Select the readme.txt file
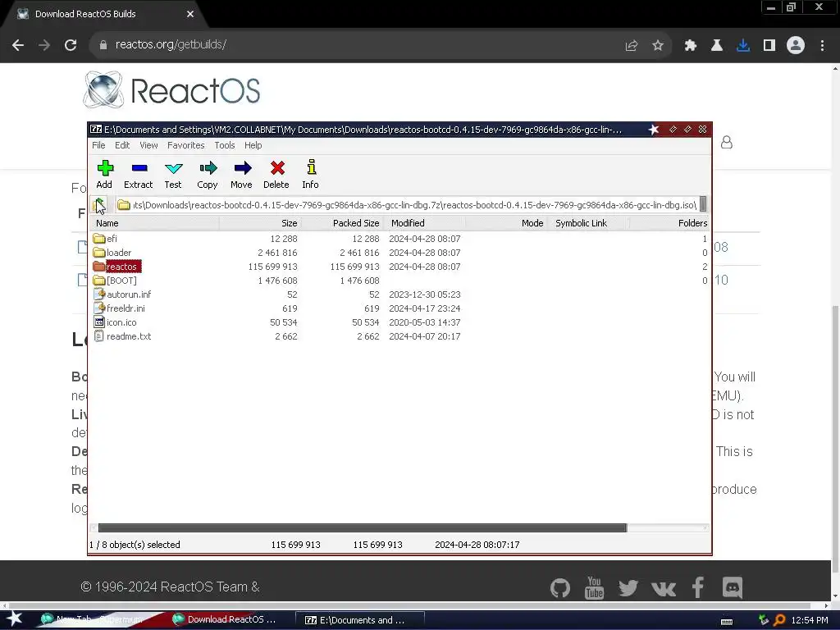Screen dimensions: 840x630 [x=122, y=336]
